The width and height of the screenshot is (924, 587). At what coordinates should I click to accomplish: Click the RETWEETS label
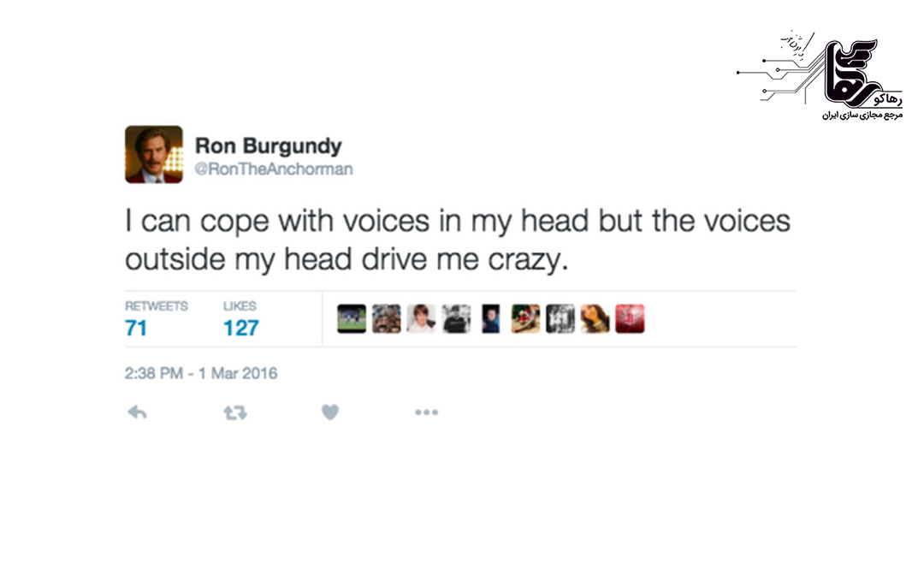click(x=157, y=305)
